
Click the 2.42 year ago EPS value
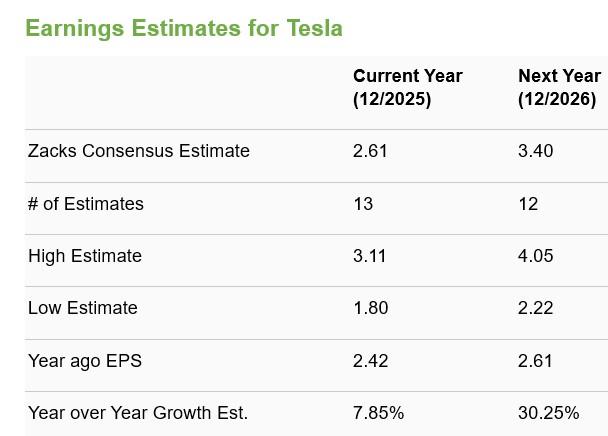coord(370,361)
